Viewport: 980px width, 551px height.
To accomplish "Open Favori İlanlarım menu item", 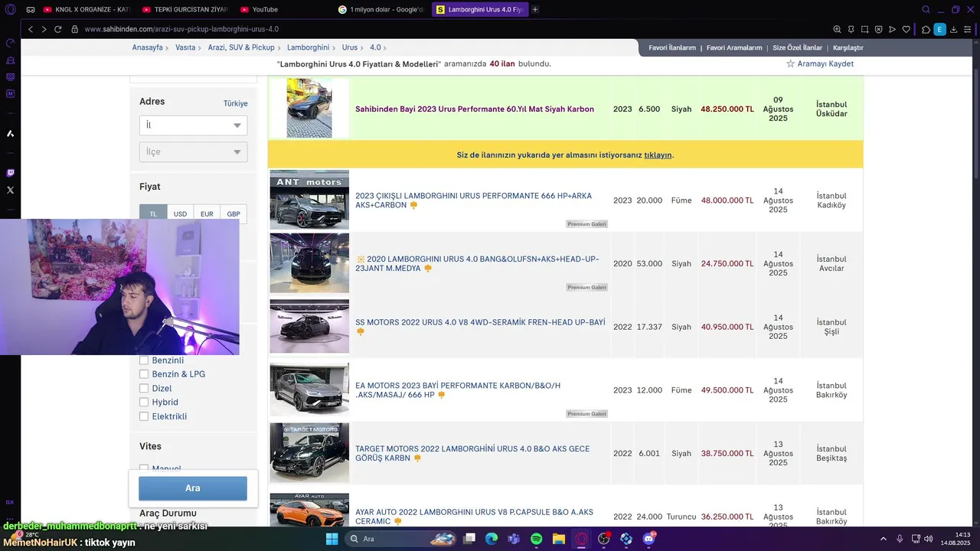I will 672,47.
